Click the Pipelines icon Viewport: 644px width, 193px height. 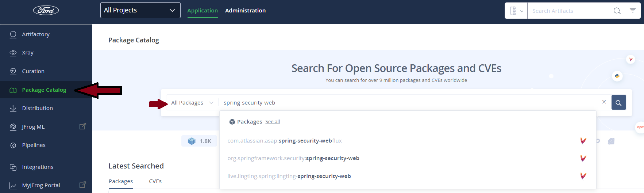point(13,145)
